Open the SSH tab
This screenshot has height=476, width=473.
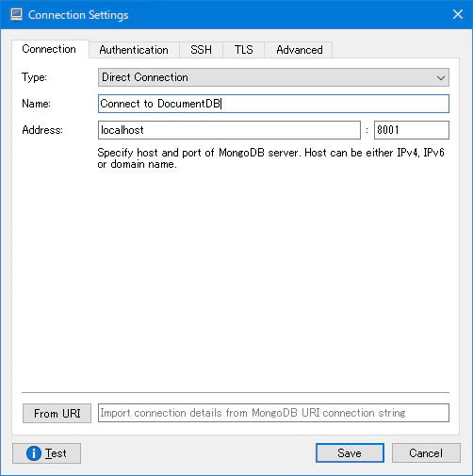pyautogui.click(x=201, y=50)
